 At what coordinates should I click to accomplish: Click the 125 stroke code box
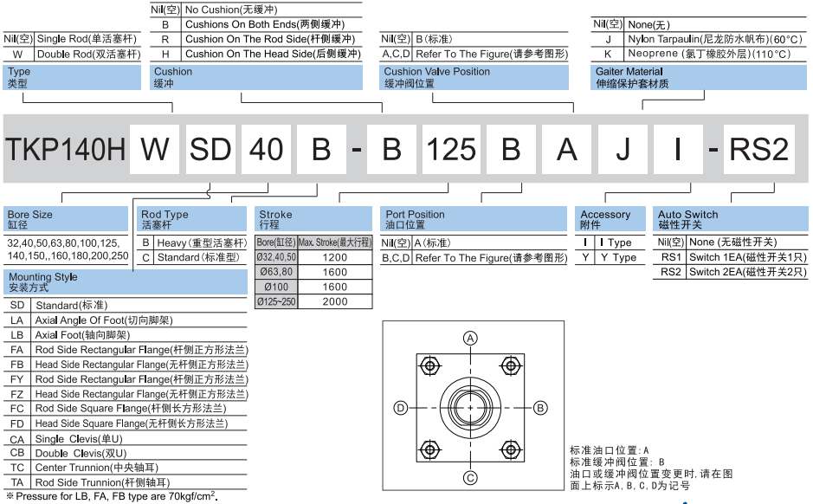coord(451,149)
